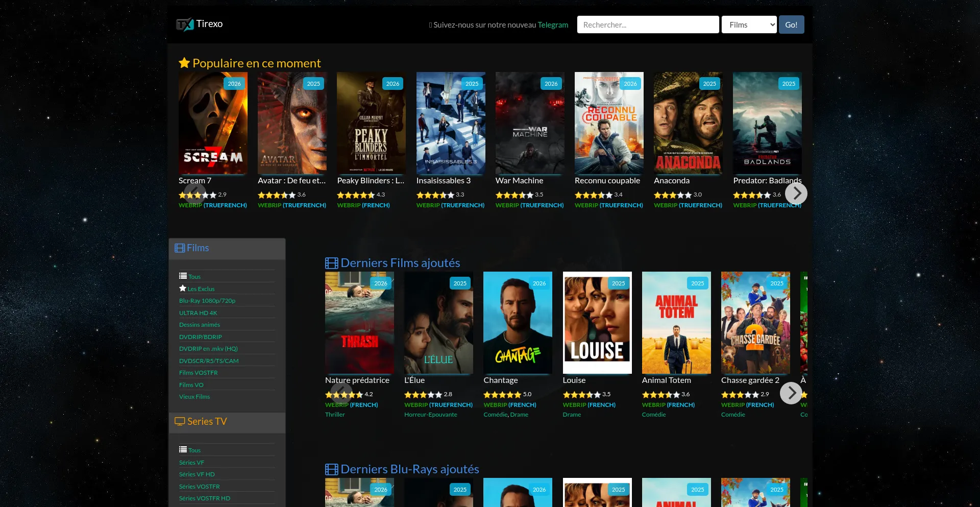Open the Animal Totem poster
980x507 pixels.
(676, 323)
